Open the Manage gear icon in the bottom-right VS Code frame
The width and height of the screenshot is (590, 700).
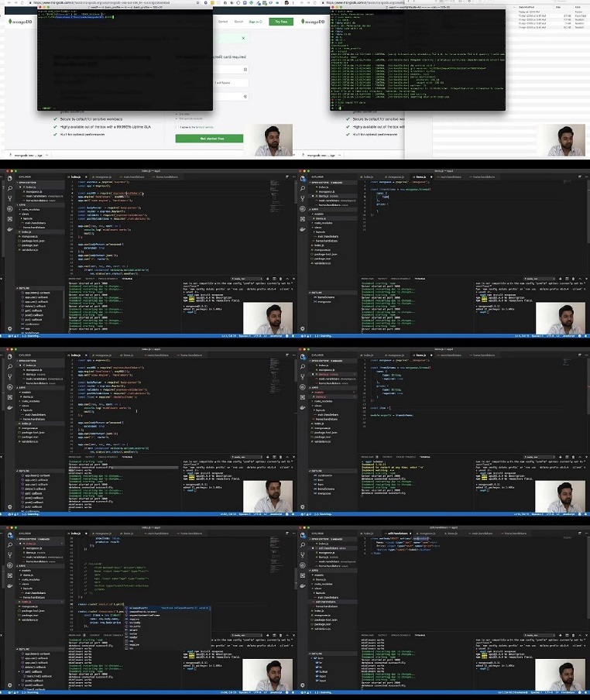click(303, 685)
